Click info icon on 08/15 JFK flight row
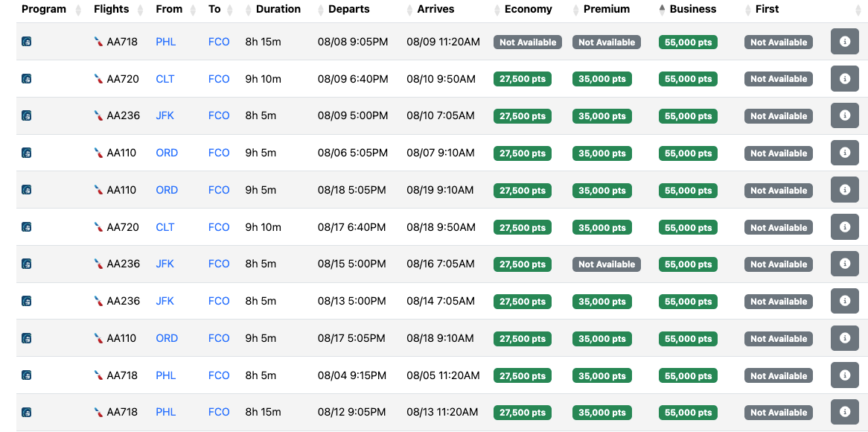This screenshot has height=432, width=868. (x=845, y=264)
